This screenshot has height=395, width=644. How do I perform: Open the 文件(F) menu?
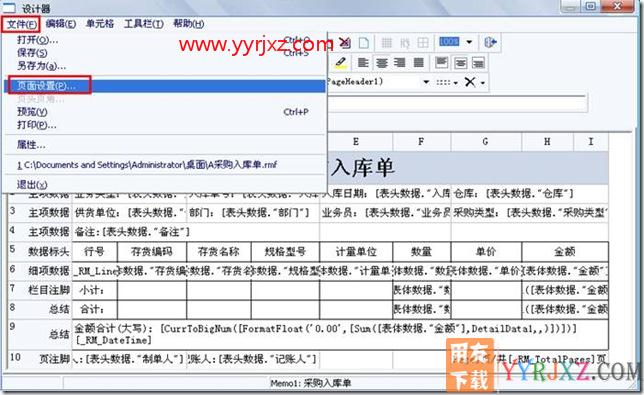coord(21,24)
